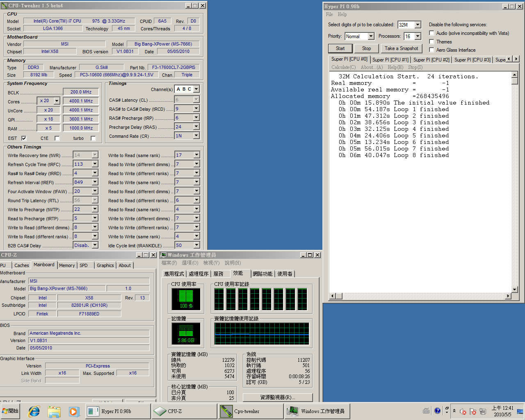
Task: Open the Cores multiplier x 20 dropdown
Action: (57, 101)
